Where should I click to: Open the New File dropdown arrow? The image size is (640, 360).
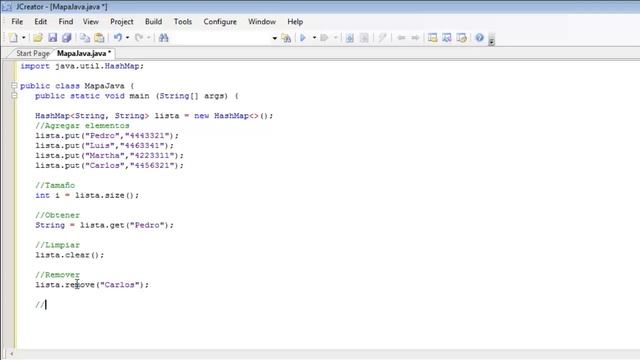[23, 38]
